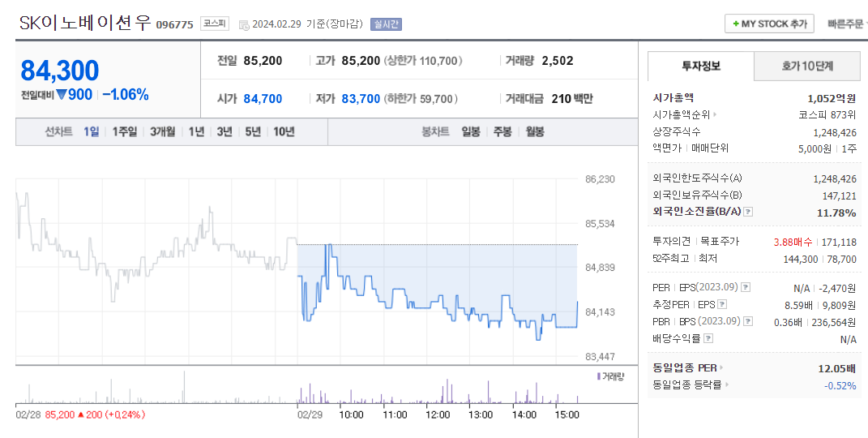868x438 pixels.
Task: Open the 빠른주문 quick order link
Action: click(x=846, y=24)
